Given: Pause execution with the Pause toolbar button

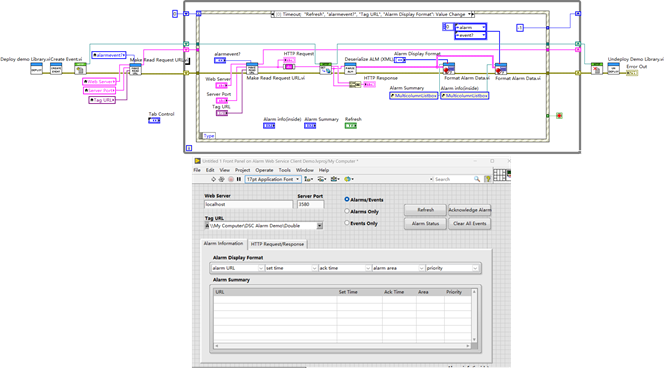Looking at the screenshot, I should [x=239, y=179].
